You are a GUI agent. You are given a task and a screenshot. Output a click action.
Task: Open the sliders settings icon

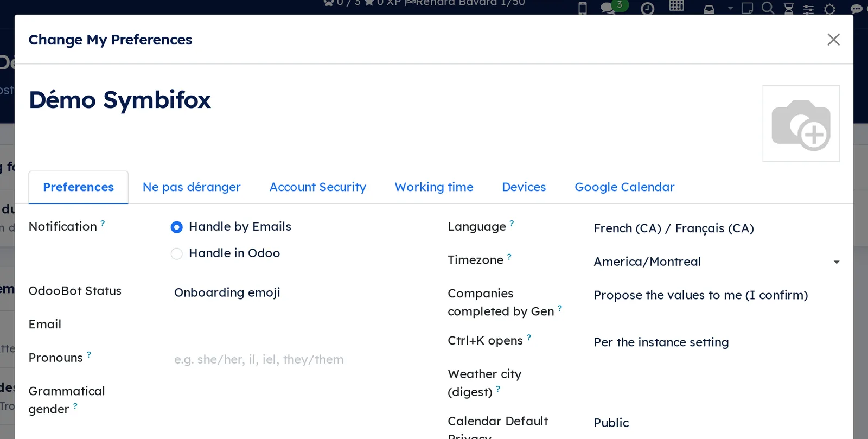coord(808,9)
